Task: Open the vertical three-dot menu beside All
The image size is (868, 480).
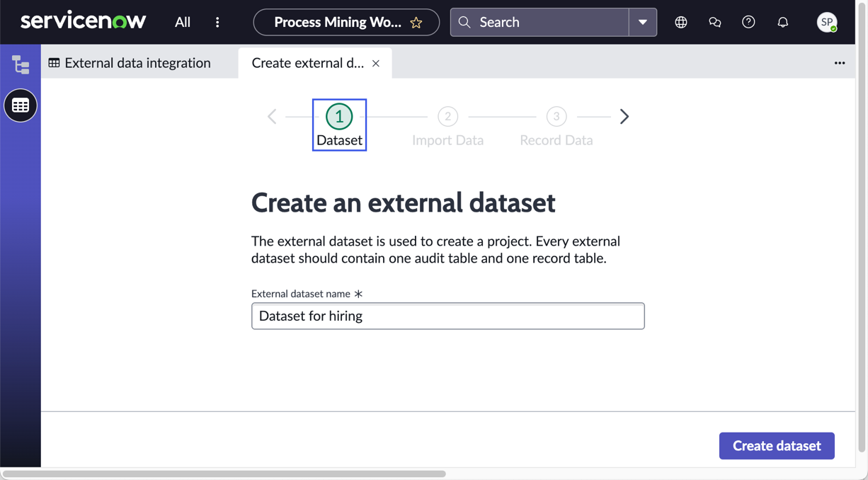Action: [217, 22]
